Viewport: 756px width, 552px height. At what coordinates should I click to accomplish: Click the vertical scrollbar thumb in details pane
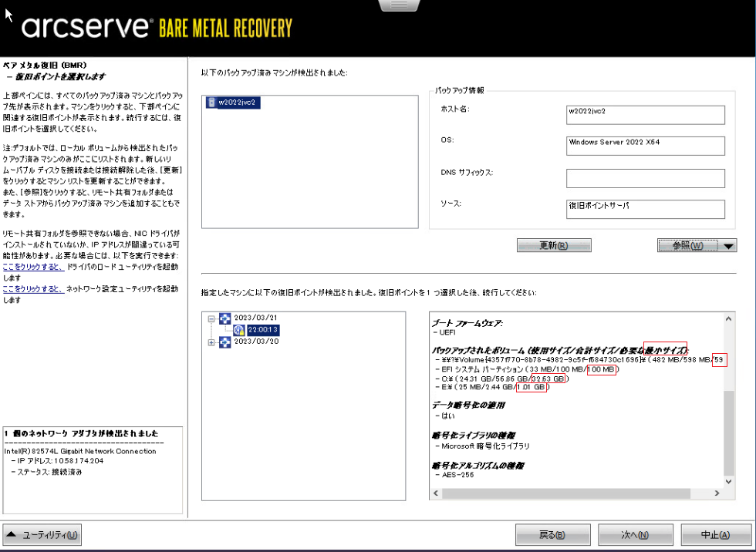pyautogui.click(x=728, y=432)
